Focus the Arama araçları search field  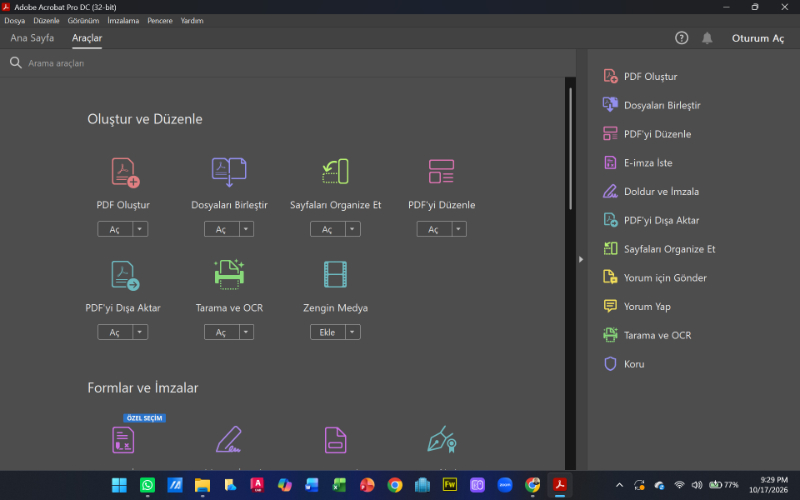coord(288,63)
